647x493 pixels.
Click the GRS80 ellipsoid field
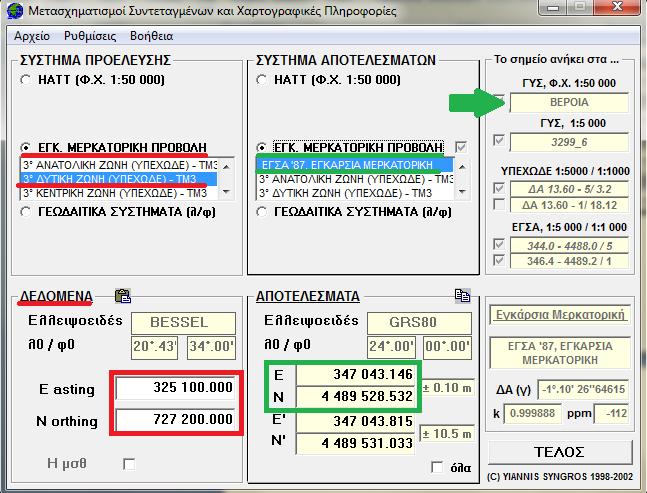pyautogui.click(x=419, y=323)
